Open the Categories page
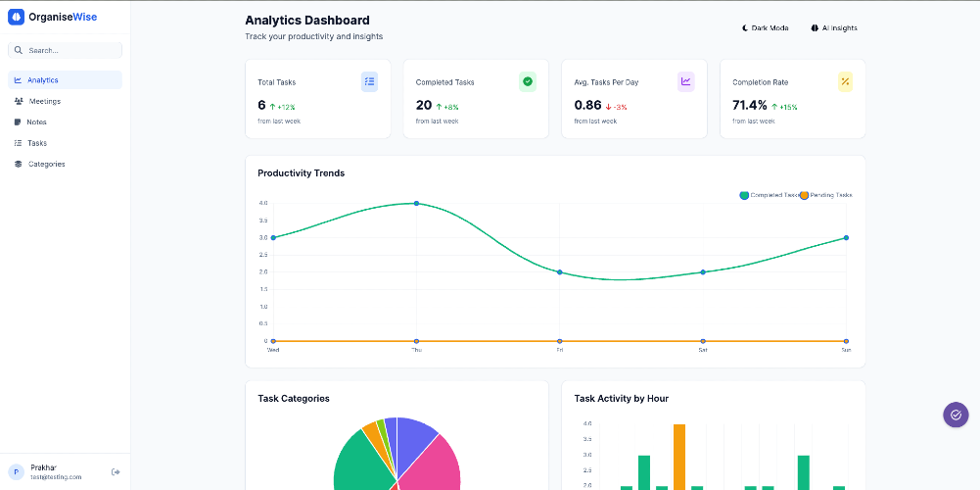The height and width of the screenshot is (490, 980). tap(65, 164)
